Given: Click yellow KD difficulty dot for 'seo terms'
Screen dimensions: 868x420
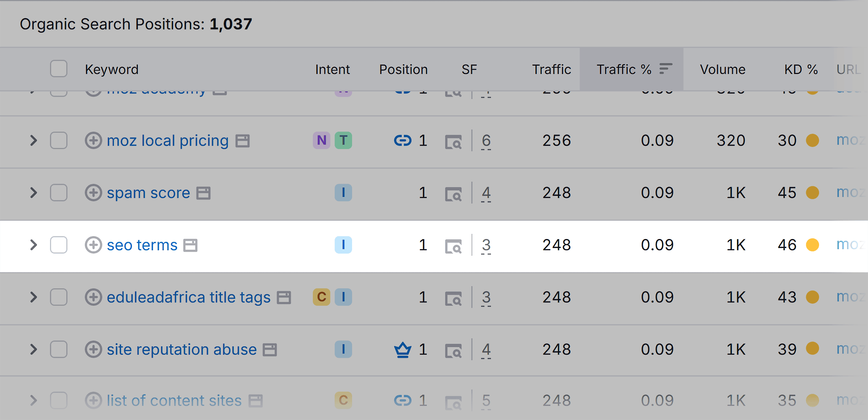Looking at the screenshot, I should click(812, 245).
